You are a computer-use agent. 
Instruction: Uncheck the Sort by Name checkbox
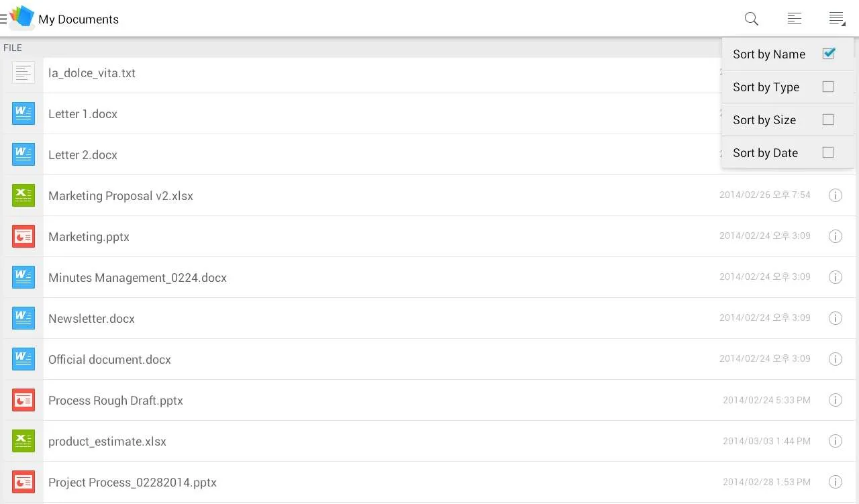(x=829, y=54)
